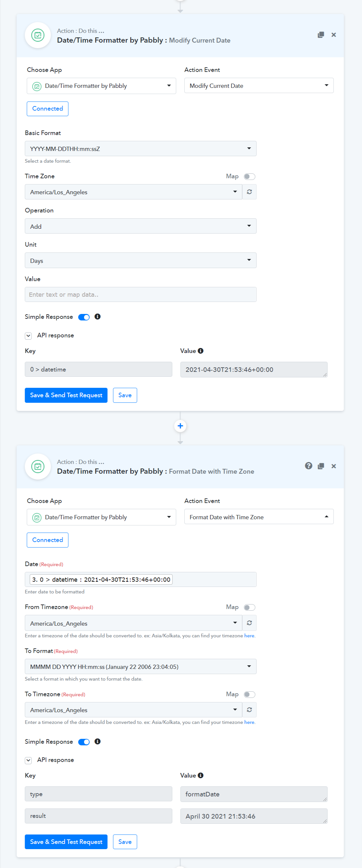Click the Value text input field
Image resolution: width=362 pixels, height=868 pixels.
tap(141, 294)
